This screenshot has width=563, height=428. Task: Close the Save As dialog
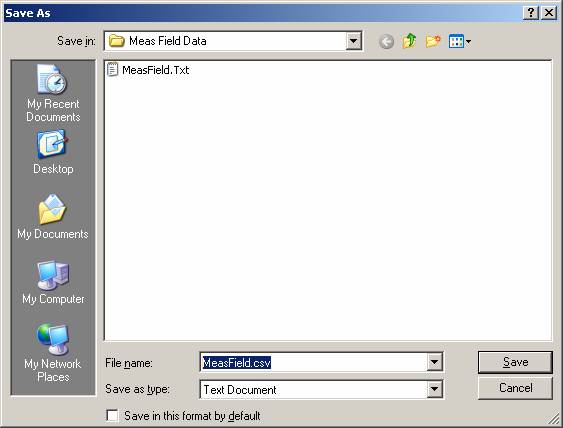pyautogui.click(x=549, y=13)
